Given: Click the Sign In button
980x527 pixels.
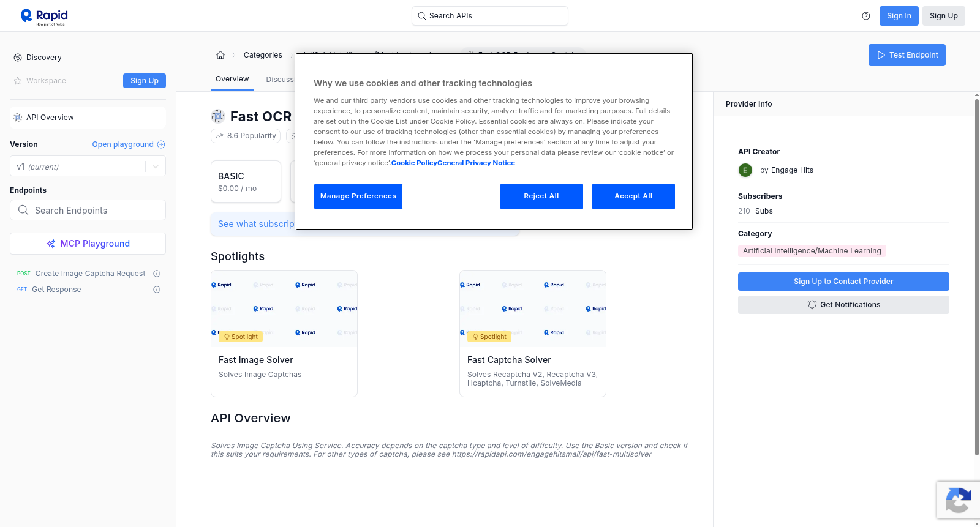Looking at the screenshot, I should (x=899, y=16).
